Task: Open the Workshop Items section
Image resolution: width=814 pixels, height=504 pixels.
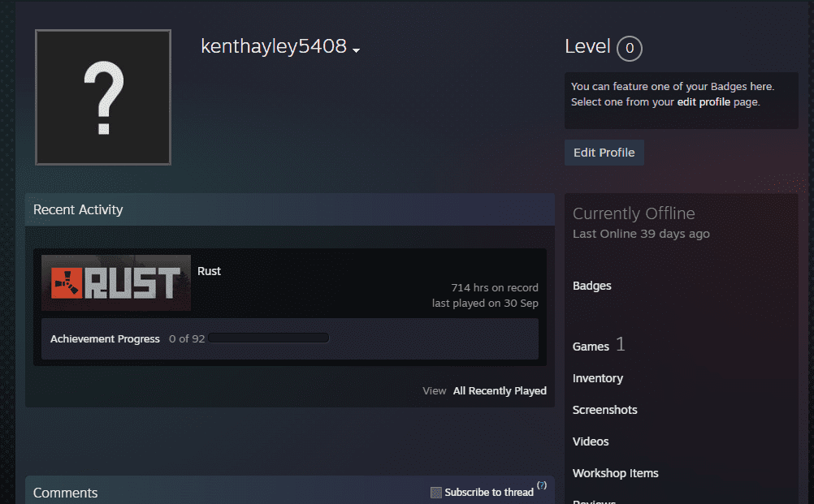Action: 615,473
